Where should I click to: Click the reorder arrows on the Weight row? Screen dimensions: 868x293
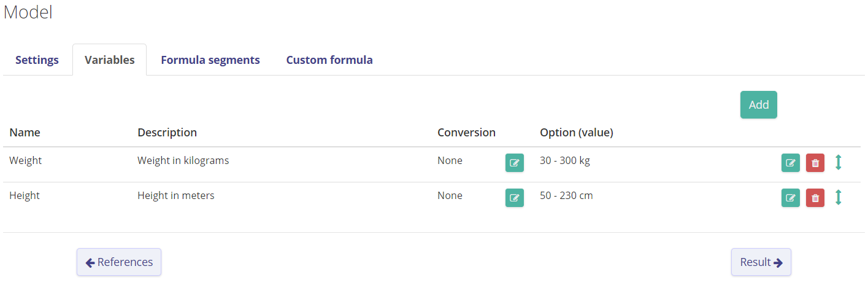tap(839, 163)
